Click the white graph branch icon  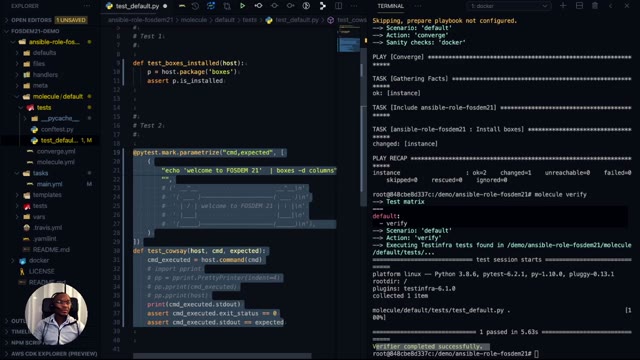(322, 6)
